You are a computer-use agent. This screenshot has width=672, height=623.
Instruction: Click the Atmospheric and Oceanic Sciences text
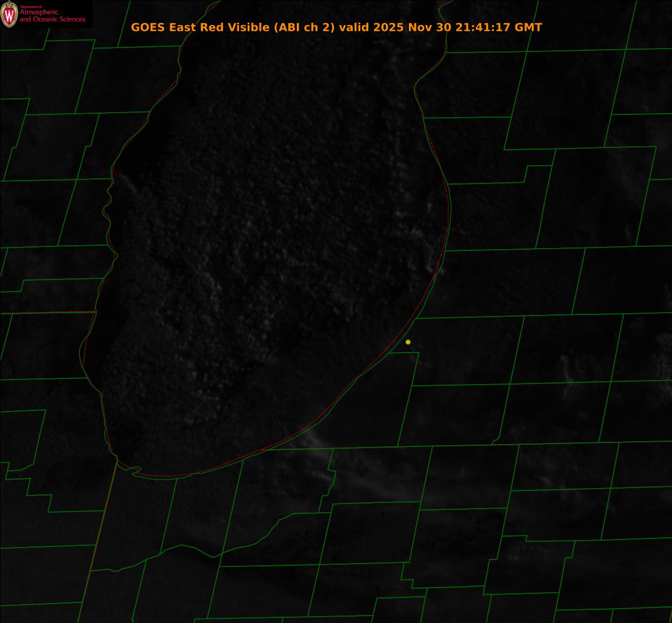[x=52, y=16]
